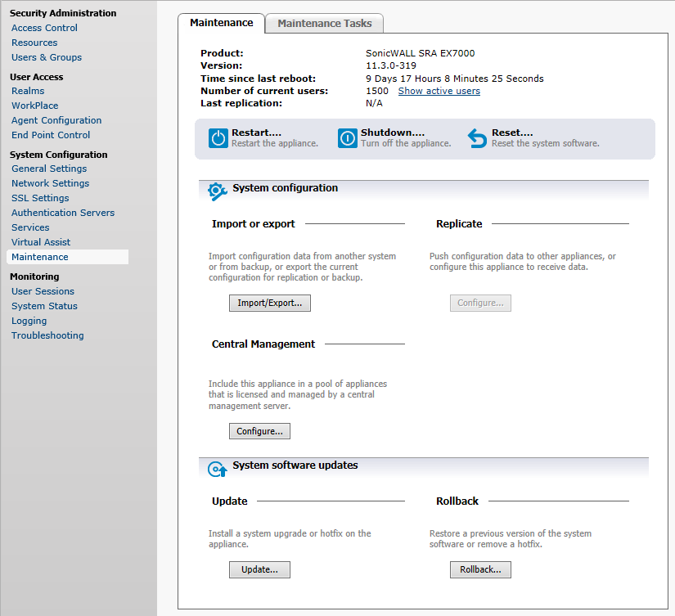The height and width of the screenshot is (616, 675).
Task: Click the Replicate heading
Action: [x=459, y=224]
